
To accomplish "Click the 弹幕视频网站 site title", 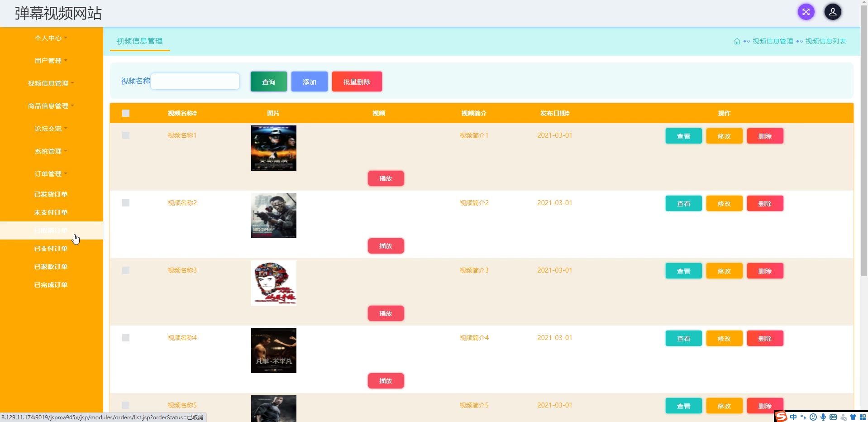I will tap(58, 13).
